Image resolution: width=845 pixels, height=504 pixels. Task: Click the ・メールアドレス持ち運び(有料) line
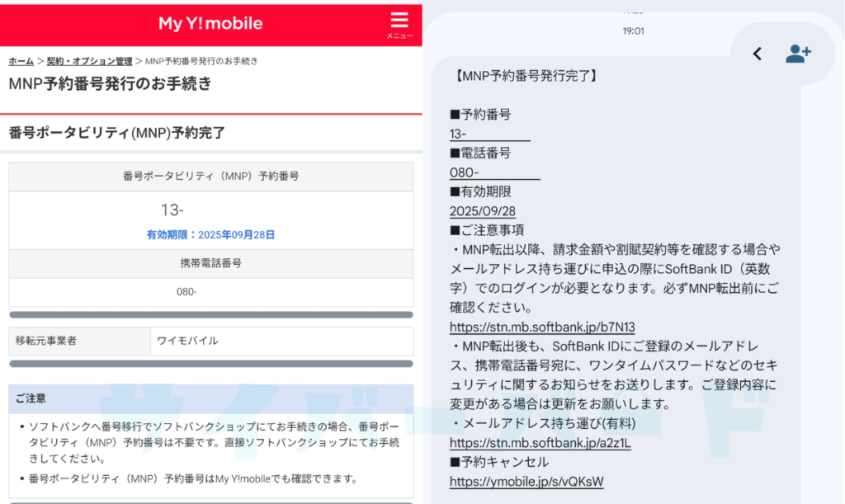(x=543, y=423)
